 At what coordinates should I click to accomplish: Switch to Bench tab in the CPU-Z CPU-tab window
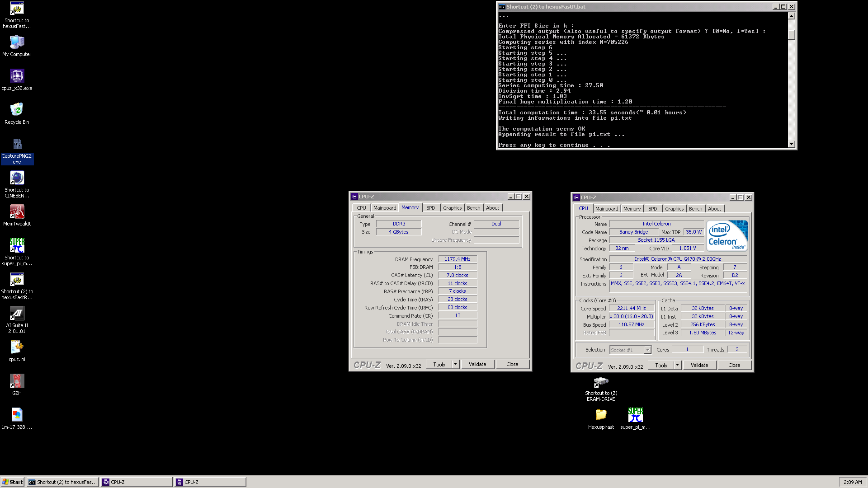tap(696, 209)
